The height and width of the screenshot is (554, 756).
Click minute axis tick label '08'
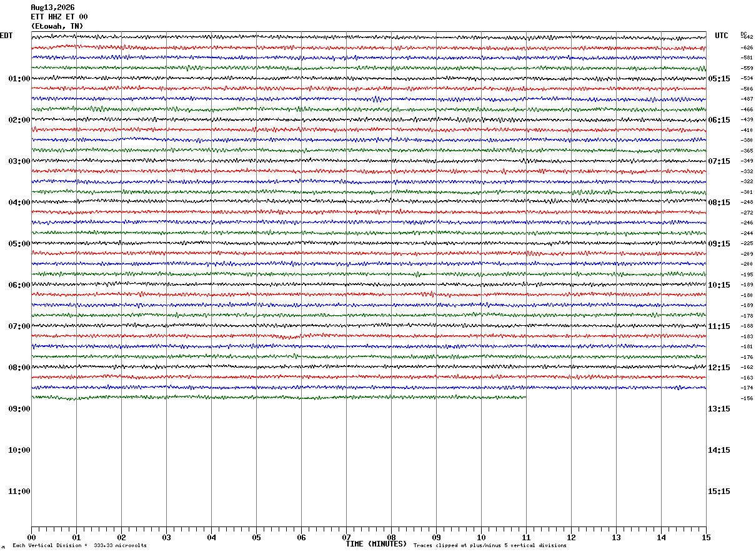391,537
